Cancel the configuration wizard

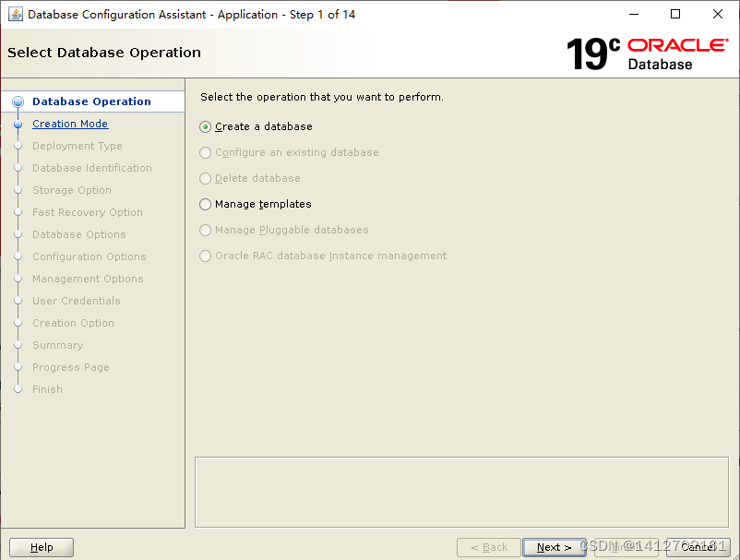(698, 547)
